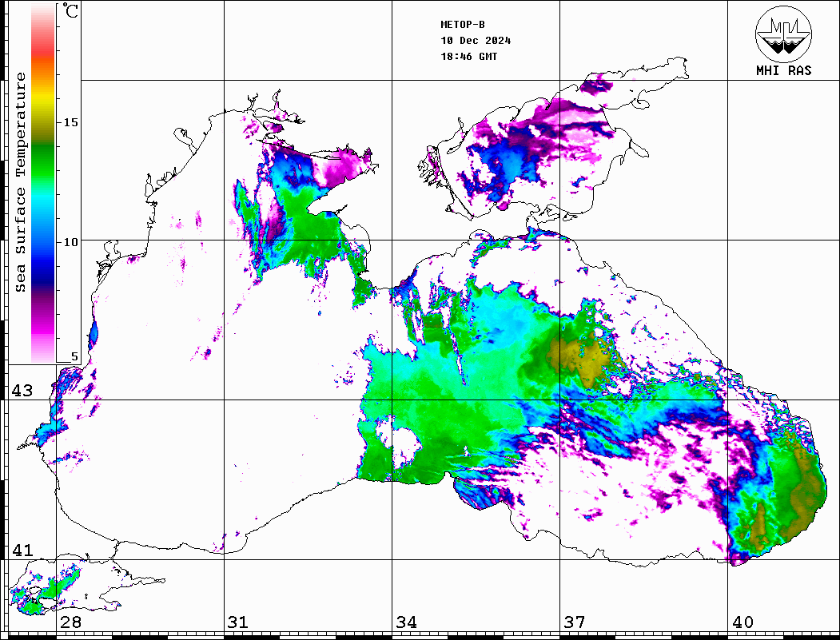Click the '15' value on temperature scale
The width and height of the screenshot is (840, 640).
70,122
